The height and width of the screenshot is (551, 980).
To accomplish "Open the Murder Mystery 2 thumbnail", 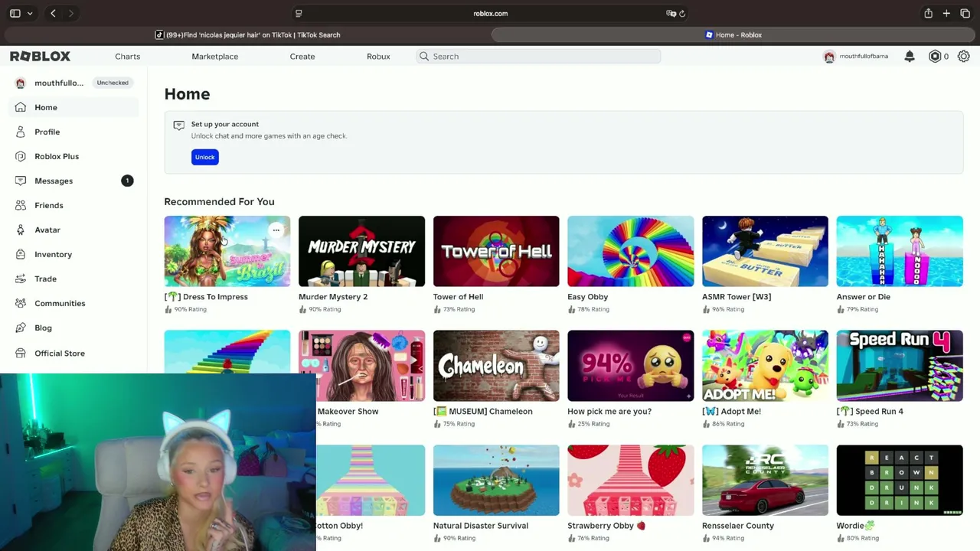I will coord(361,251).
